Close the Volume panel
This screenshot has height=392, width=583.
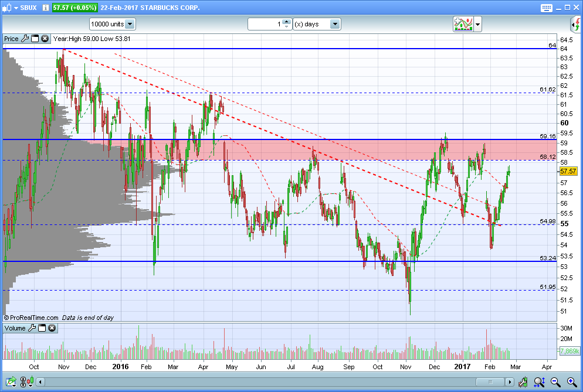(52, 328)
